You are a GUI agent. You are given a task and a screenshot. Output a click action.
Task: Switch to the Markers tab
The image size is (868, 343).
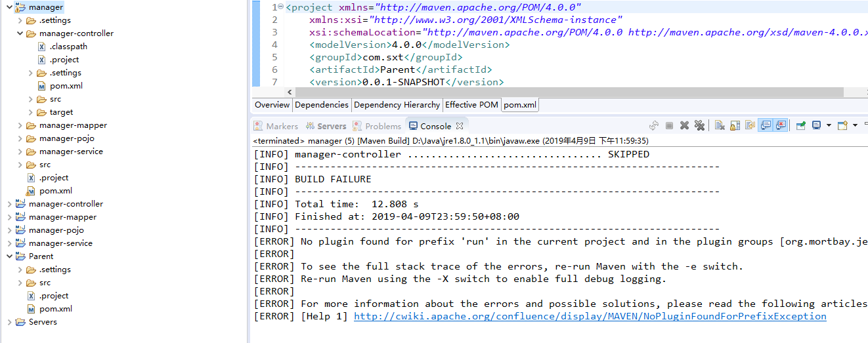(276, 126)
